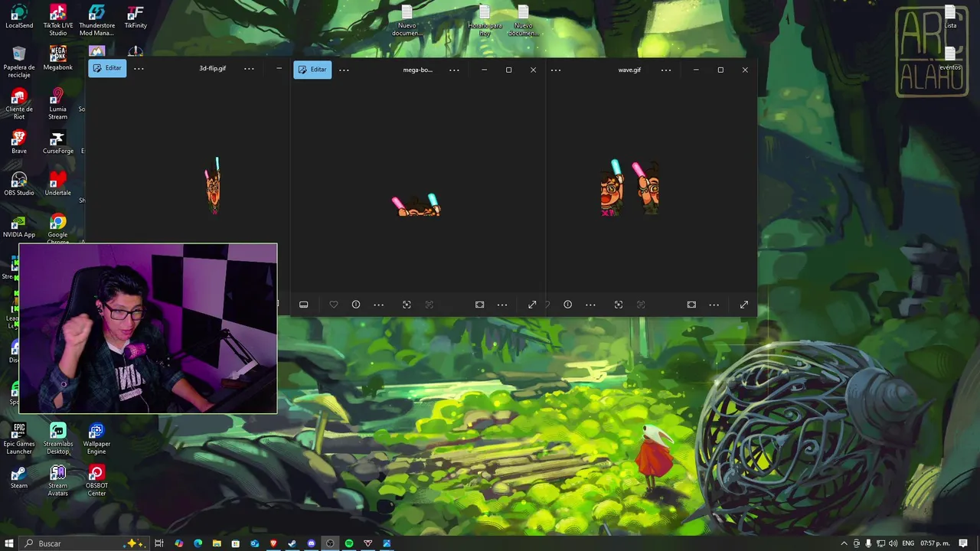This screenshot has width=980, height=551.
Task: Open Task View from the taskbar
Action: tap(159, 543)
